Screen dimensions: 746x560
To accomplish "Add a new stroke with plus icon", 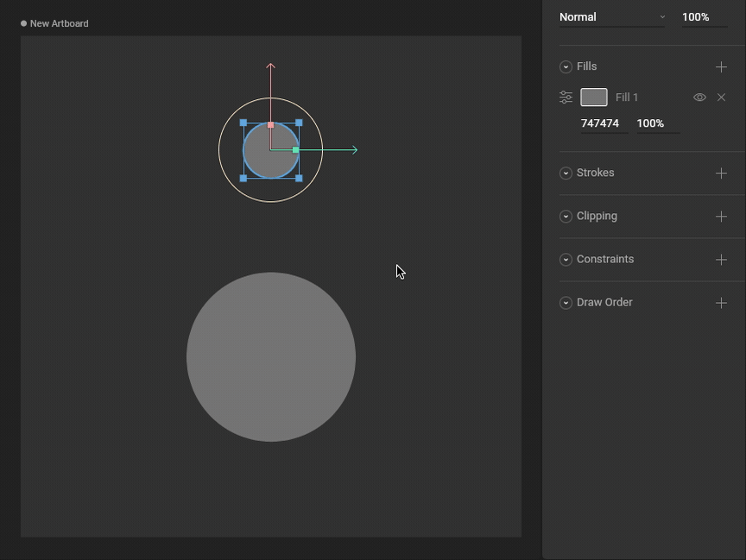I will [x=721, y=173].
